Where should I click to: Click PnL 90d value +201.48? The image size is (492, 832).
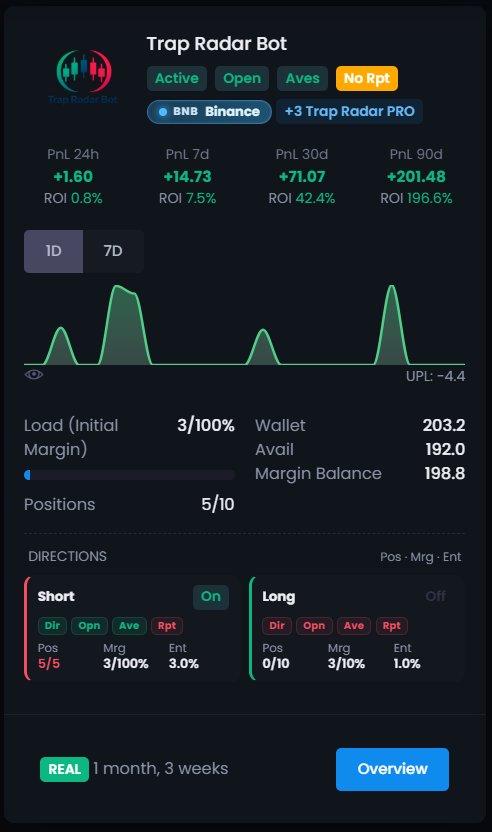(x=416, y=177)
